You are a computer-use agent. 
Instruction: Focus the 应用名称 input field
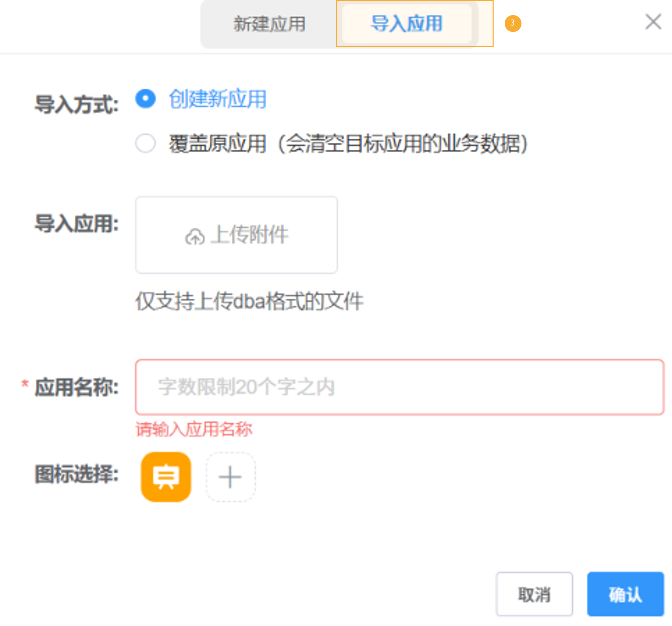400,387
